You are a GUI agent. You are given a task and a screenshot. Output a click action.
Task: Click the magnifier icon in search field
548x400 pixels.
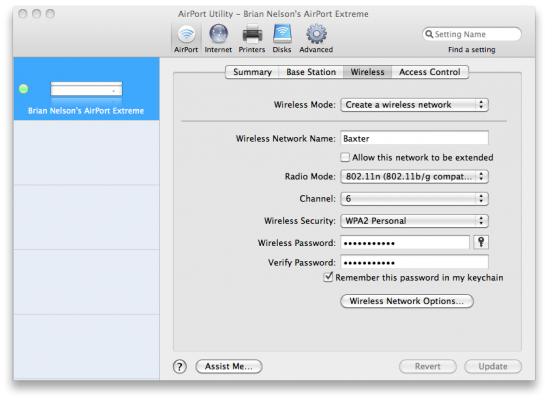tap(429, 34)
